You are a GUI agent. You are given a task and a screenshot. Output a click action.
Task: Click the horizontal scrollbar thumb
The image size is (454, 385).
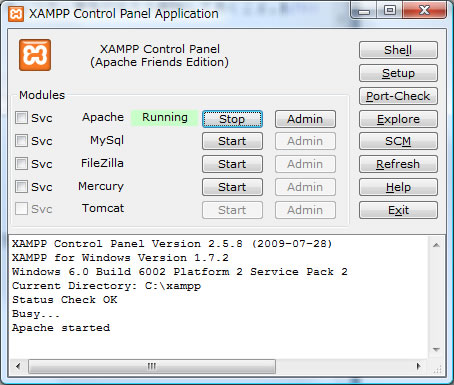[152, 366]
